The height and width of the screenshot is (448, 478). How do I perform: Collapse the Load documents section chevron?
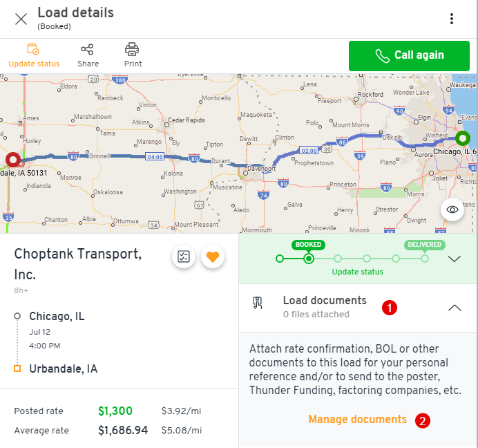tap(455, 308)
